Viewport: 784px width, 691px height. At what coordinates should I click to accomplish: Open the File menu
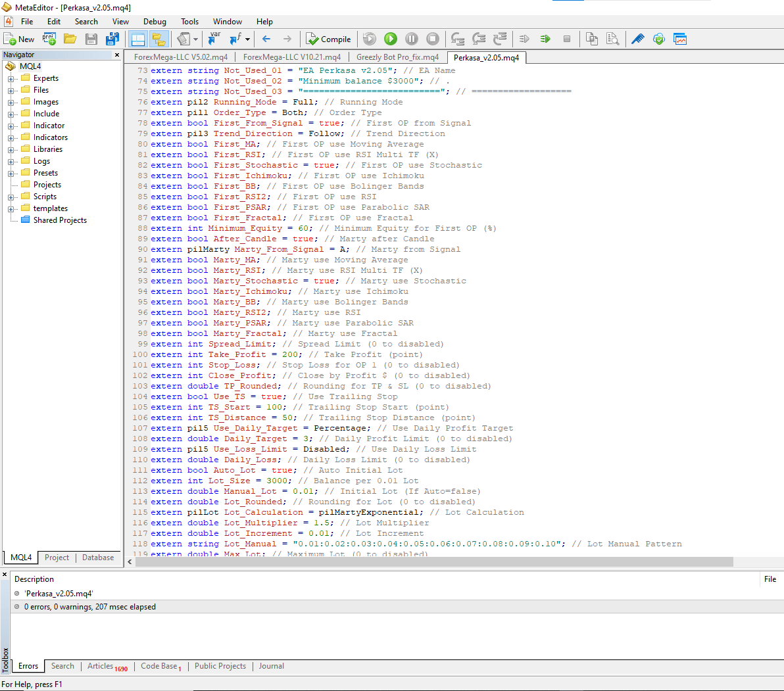click(27, 22)
